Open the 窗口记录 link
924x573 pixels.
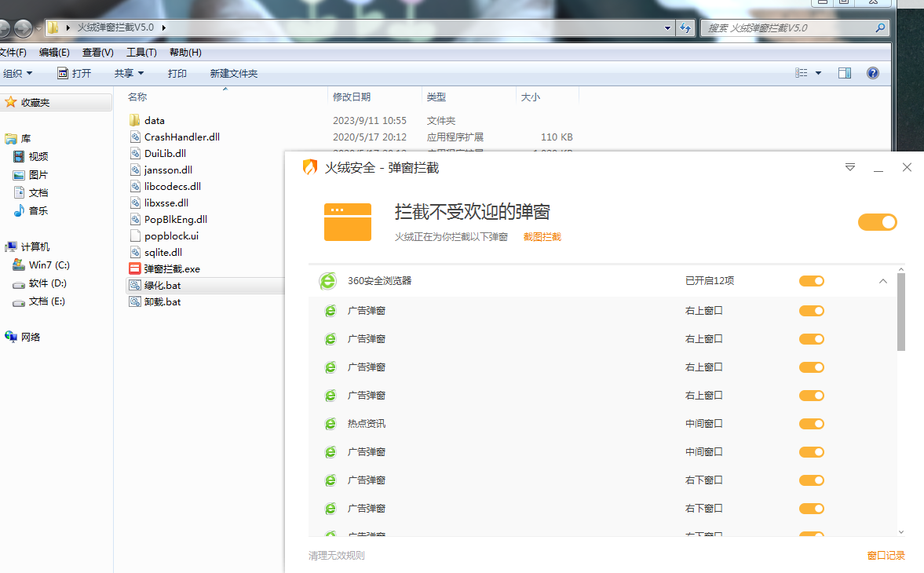[886, 556]
